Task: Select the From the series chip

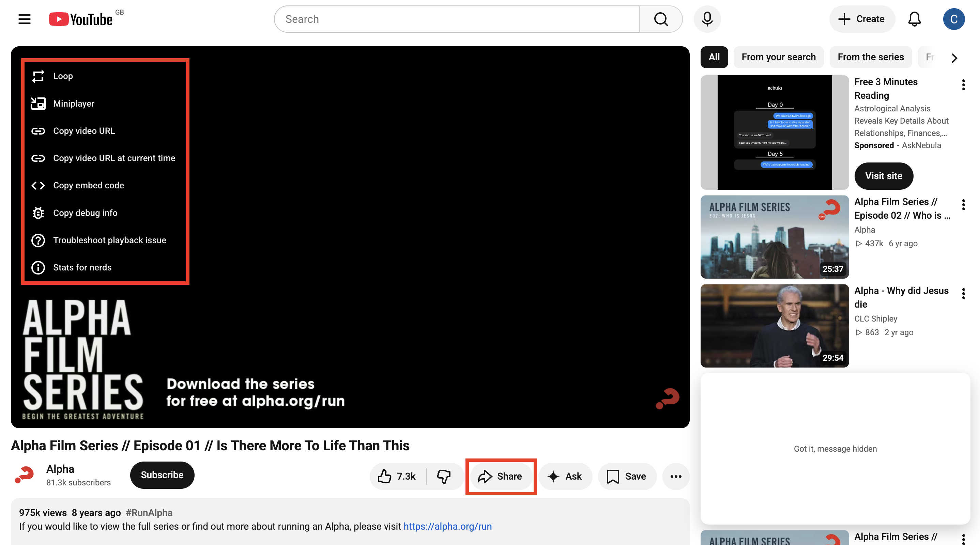Action: tap(870, 57)
